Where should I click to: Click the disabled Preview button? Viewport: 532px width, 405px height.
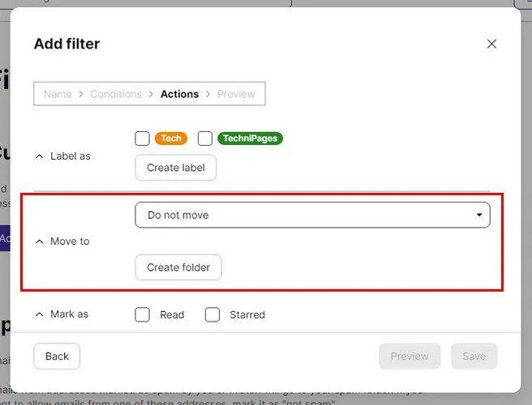pyautogui.click(x=410, y=356)
